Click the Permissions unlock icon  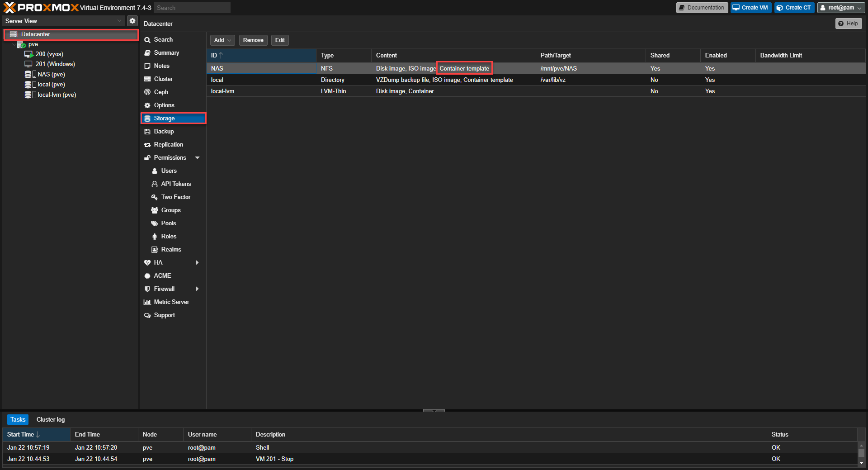147,158
